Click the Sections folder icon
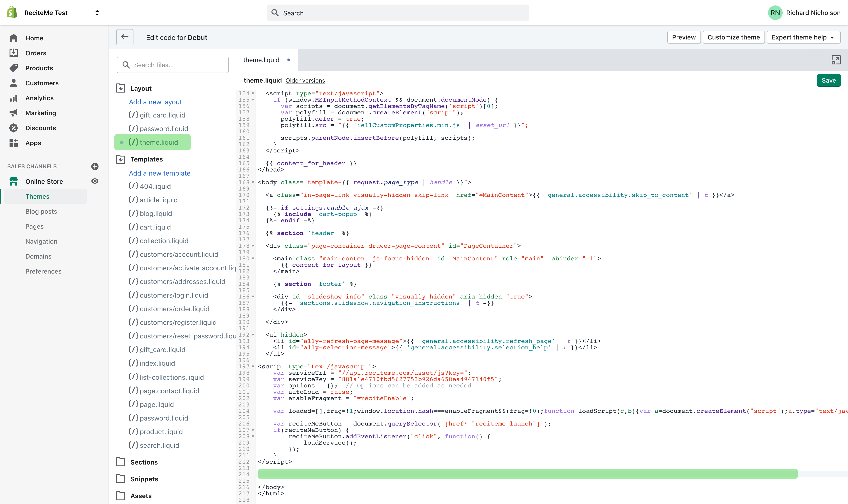This screenshot has width=848, height=504. 121,462
